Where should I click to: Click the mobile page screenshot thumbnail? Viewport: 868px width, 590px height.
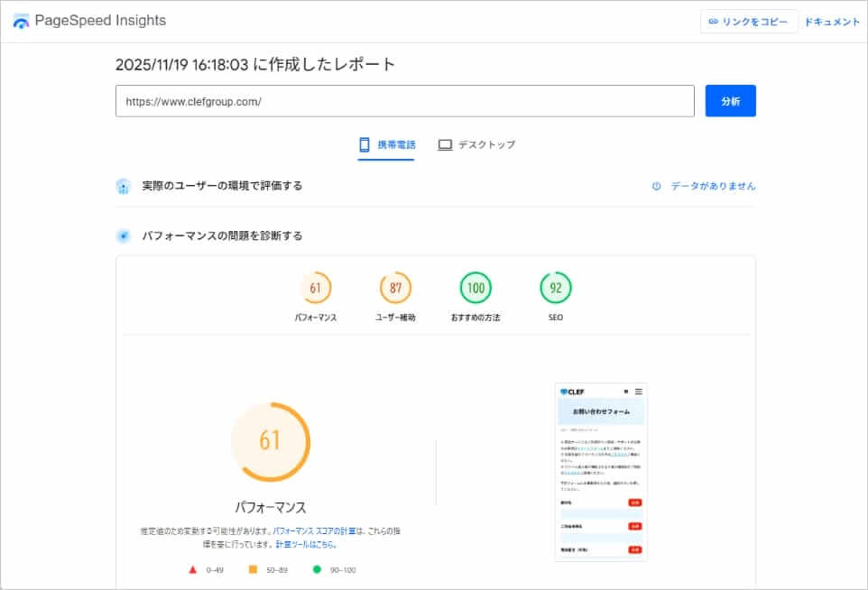[600, 470]
